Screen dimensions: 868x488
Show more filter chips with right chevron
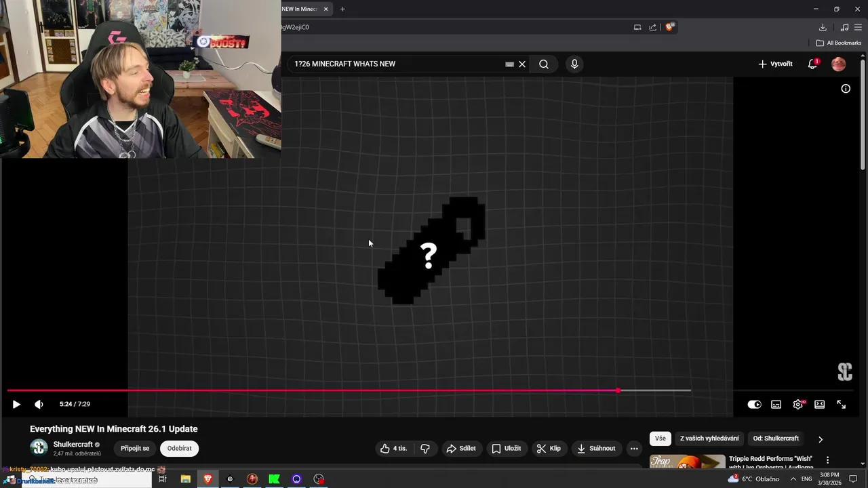[x=821, y=439]
